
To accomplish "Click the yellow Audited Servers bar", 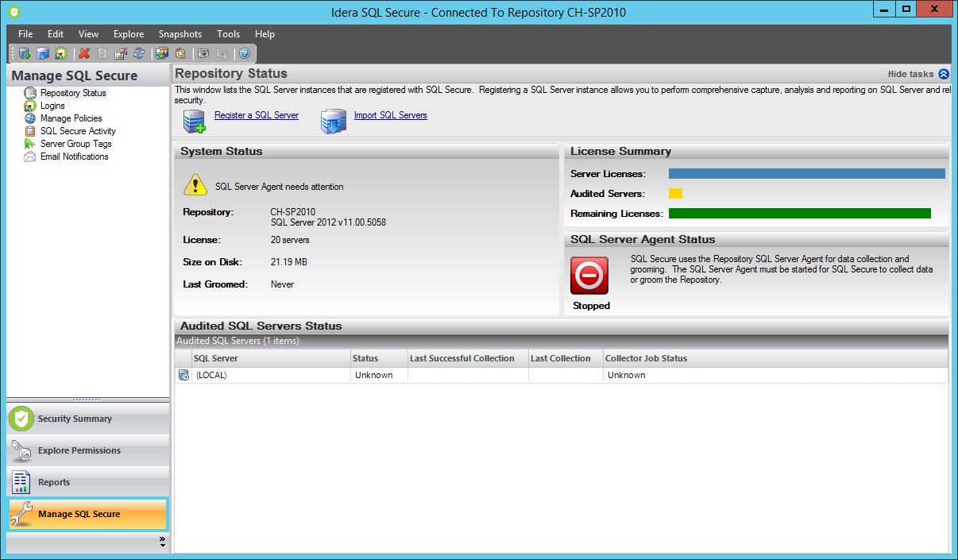I will pos(676,193).
